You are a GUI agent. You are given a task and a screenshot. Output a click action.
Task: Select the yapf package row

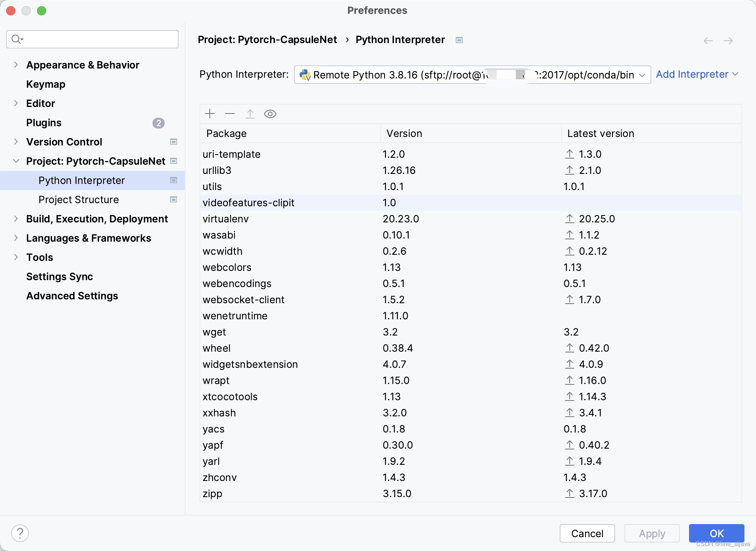470,445
